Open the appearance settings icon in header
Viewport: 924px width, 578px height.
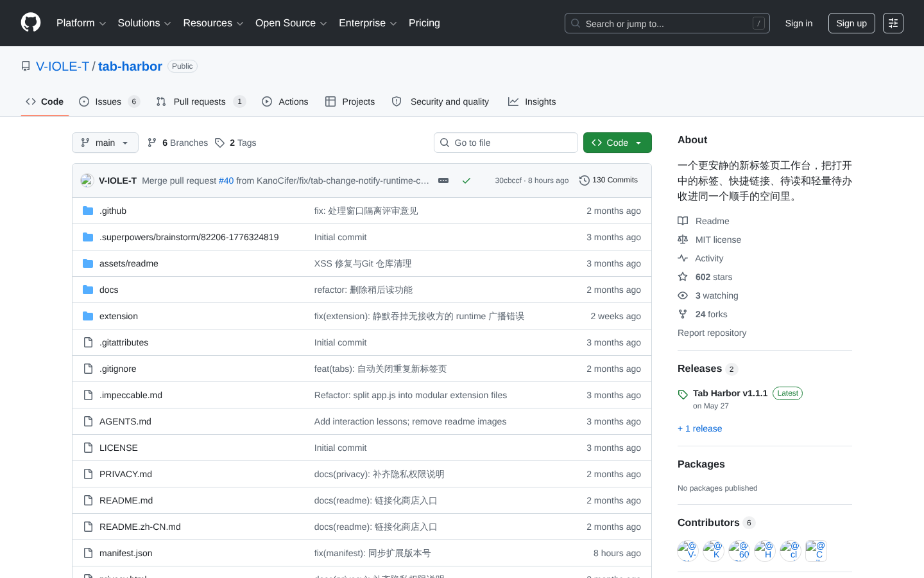(x=893, y=23)
